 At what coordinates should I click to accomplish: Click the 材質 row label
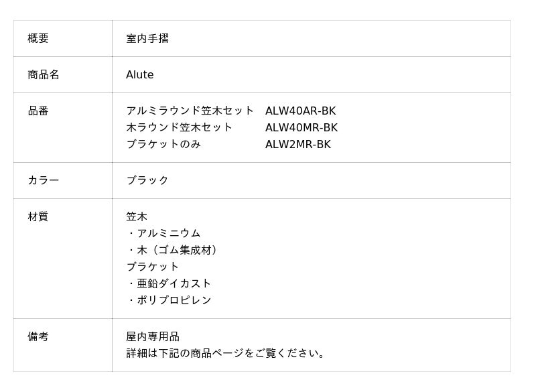pos(38,216)
